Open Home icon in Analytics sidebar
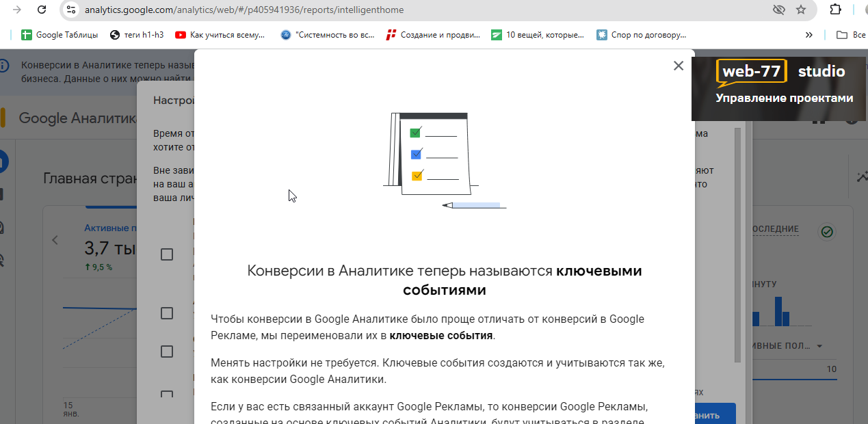This screenshot has width=868, height=424. [x=4, y=162]
